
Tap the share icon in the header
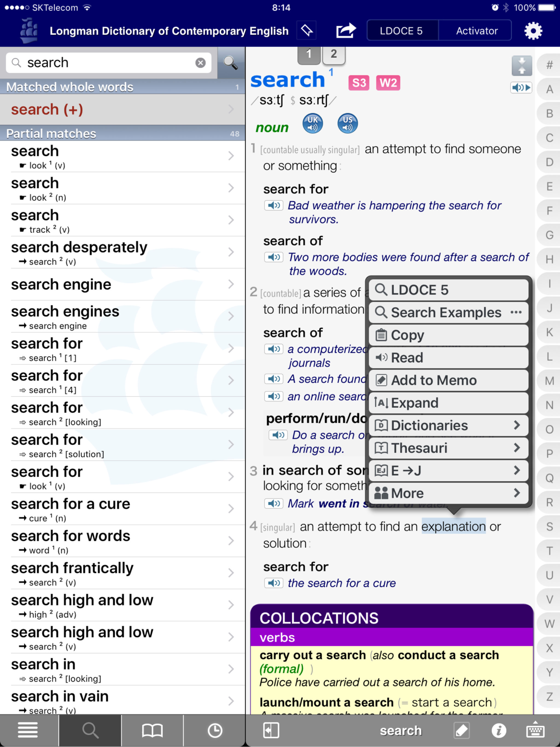(346, 30)
